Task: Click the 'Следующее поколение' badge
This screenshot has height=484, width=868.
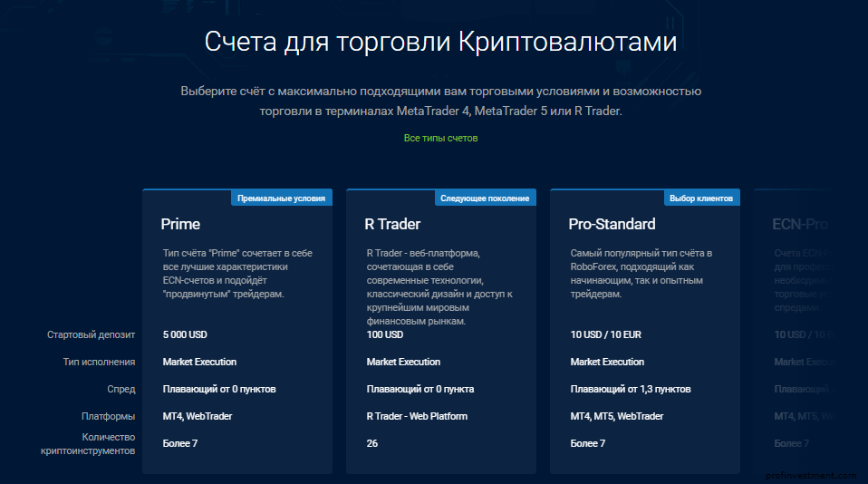Action: pyautogui.click(x=485, y=198)
